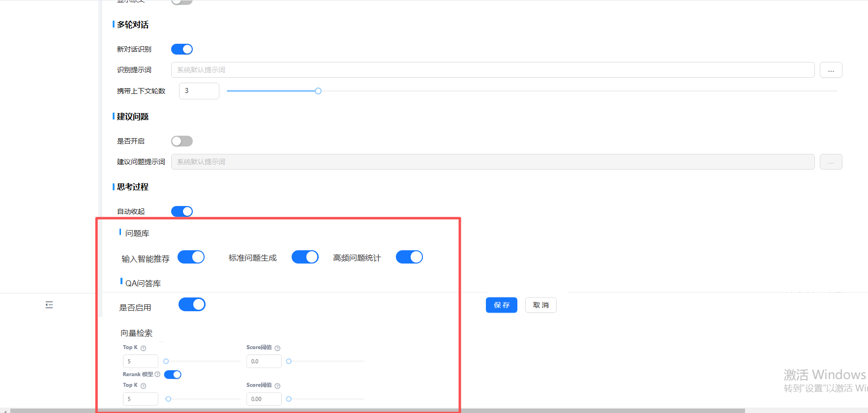Click help icon beside Rerank section Score阈值
Viewport: 868px width, 413px height.
[277, 386]
